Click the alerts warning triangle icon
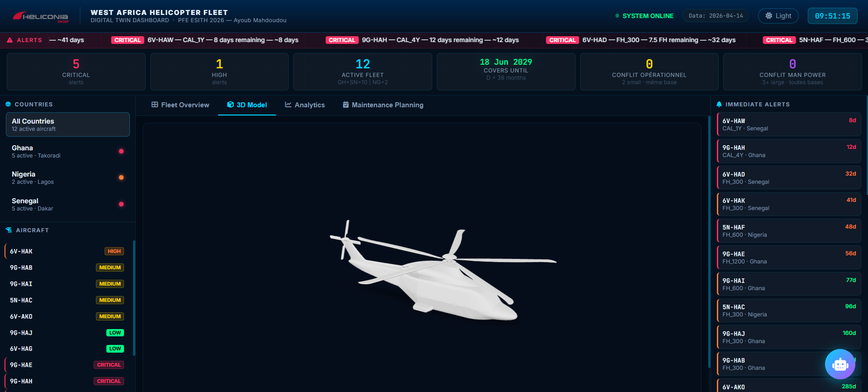The width and height of the screenshot is (868, 392). (x=10, y=40)
